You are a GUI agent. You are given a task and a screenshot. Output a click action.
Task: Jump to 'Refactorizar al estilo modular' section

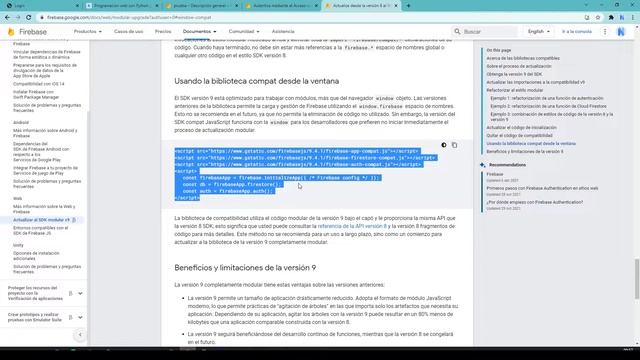pyautogui.click(x=515, y=90)
